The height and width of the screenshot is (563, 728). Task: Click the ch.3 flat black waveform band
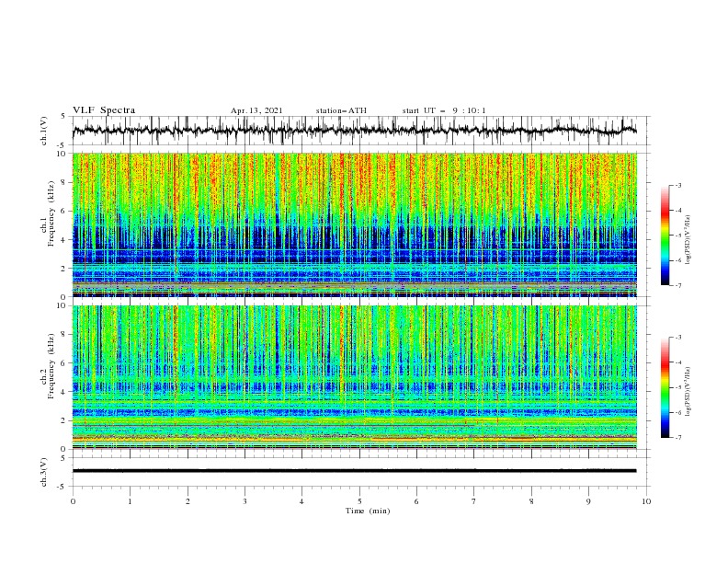354,471
